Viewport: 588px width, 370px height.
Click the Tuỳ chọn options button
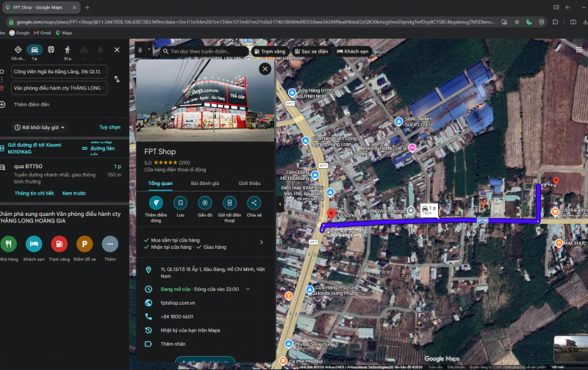tap(110, 127)
